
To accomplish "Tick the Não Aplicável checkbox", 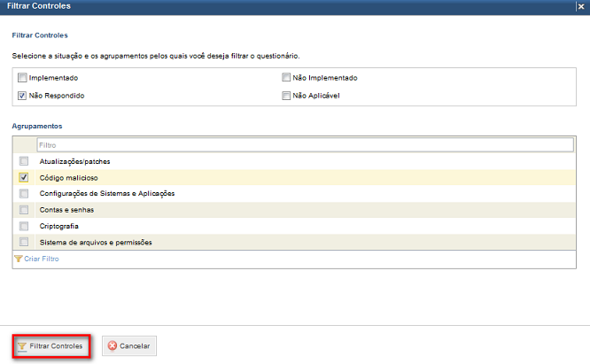I will click(x=286, y=96).
